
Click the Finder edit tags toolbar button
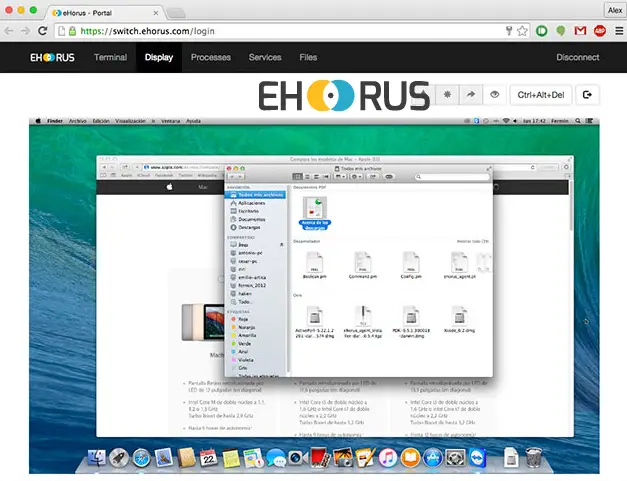pos(389,177)
